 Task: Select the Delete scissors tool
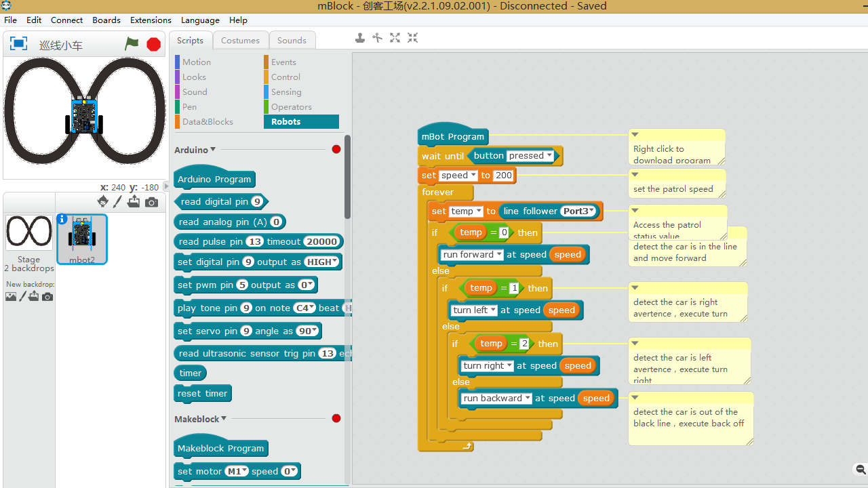[x=378, y=38]
